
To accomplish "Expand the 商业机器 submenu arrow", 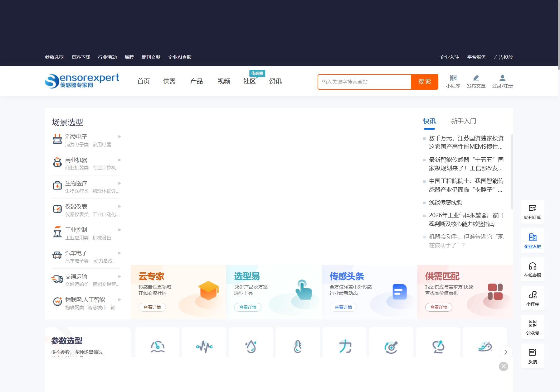I will 119,160.
